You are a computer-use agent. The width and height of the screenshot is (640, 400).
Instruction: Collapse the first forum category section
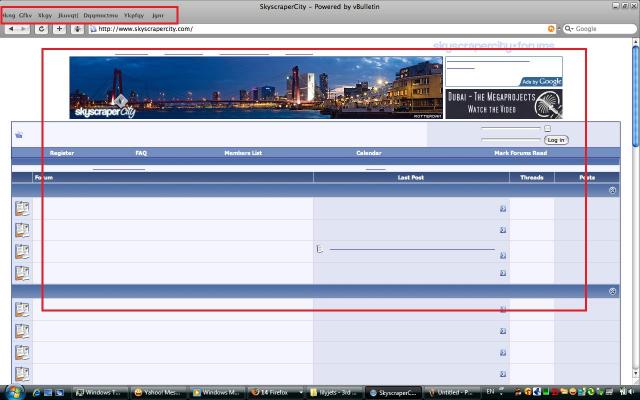(x=613, y=190)
